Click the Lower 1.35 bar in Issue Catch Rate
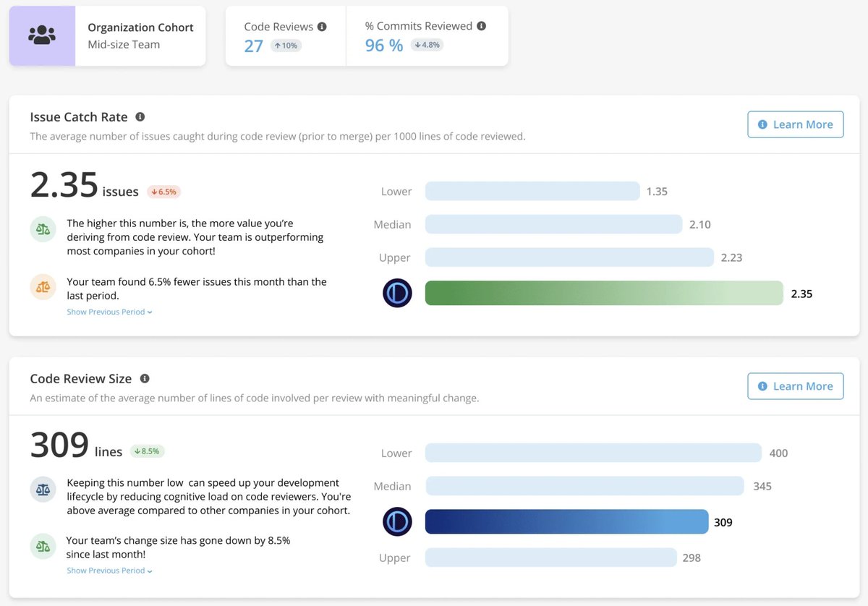 click(532, 192)
